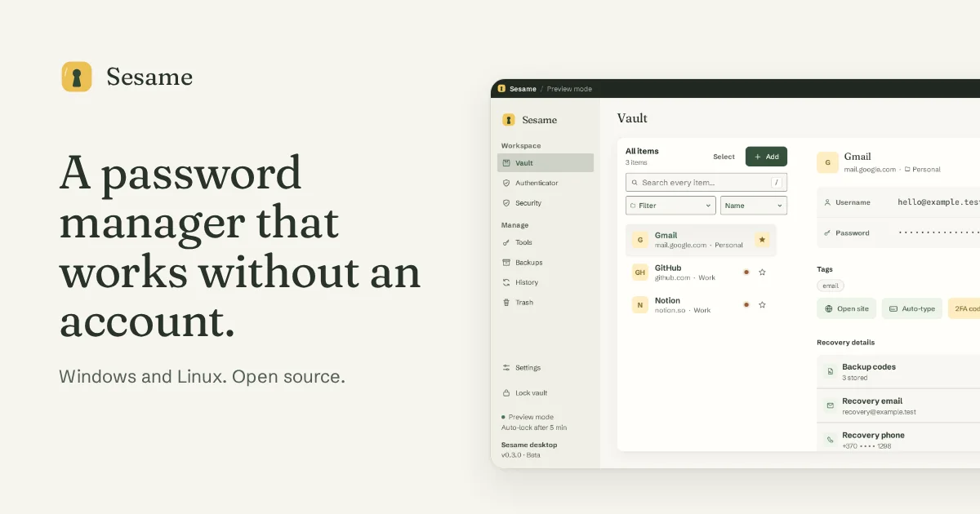980x514 pixels.
Task: Lock the vault from the sidebar
Action: [x=546, y=393]
